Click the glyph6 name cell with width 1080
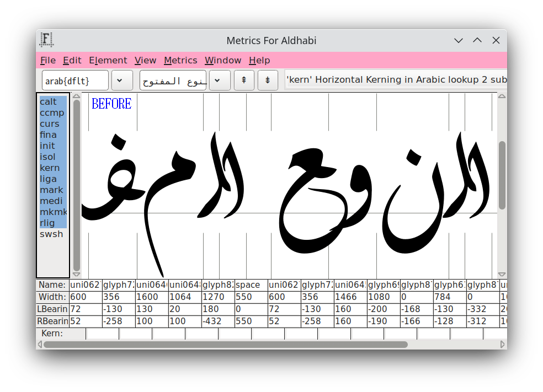The height and width of the screenshot is (392, 543). point(384,285)
